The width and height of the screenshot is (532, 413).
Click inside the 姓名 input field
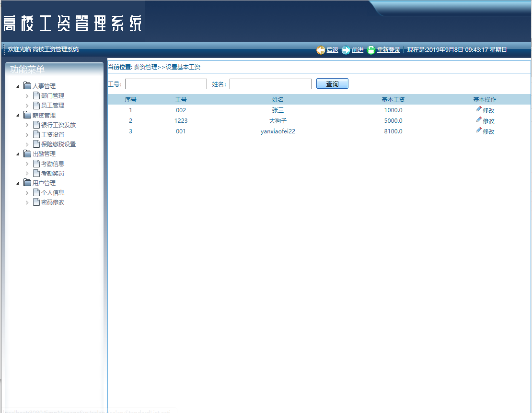tap(270, 83)
